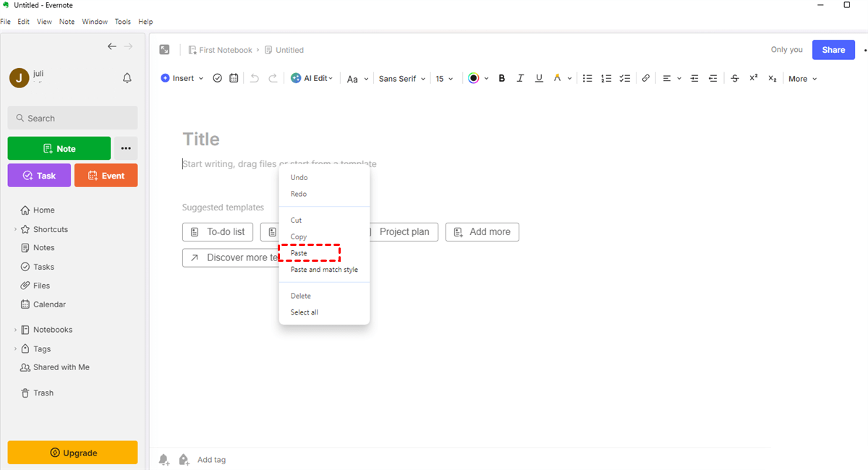Apply italic formatting

pyautogui.click(x=520, y=78)
